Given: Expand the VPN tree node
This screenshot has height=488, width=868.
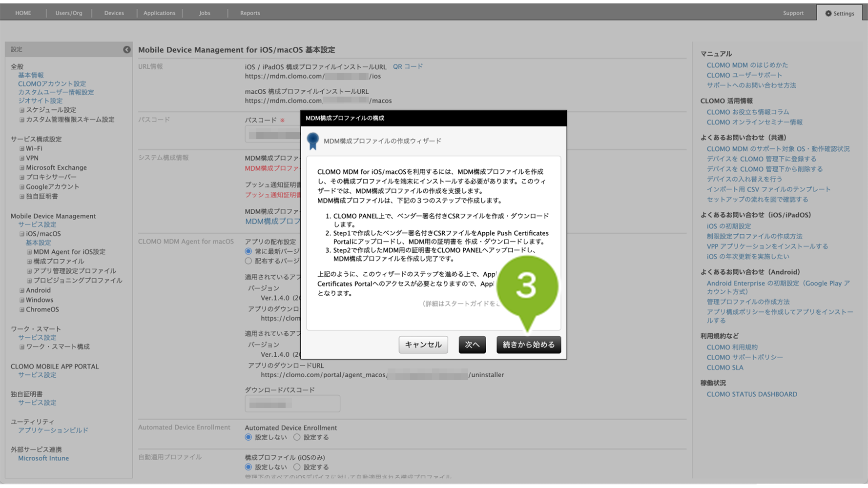Looking at the screenshot, I should 21,158.
